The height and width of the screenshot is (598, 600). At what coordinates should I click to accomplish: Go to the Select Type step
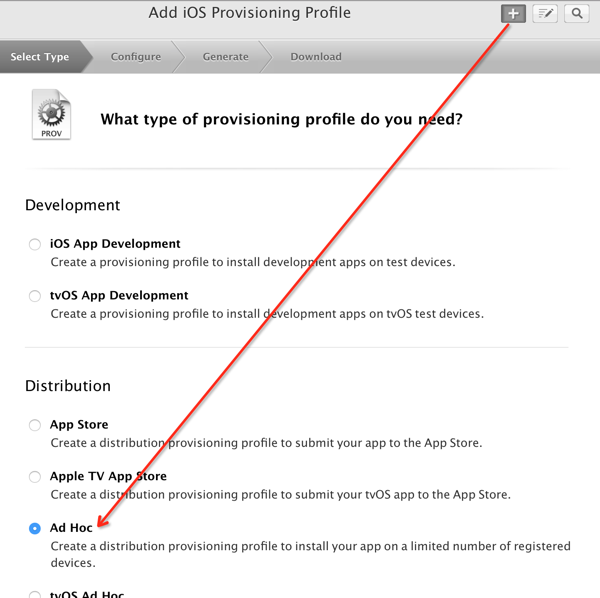[40, 57]
